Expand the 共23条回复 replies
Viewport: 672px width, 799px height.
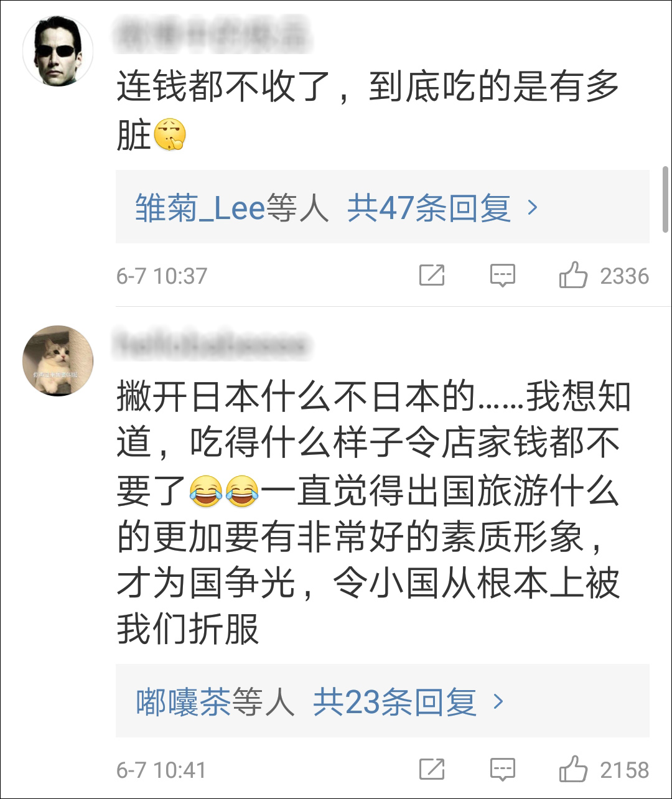point(394,702)
